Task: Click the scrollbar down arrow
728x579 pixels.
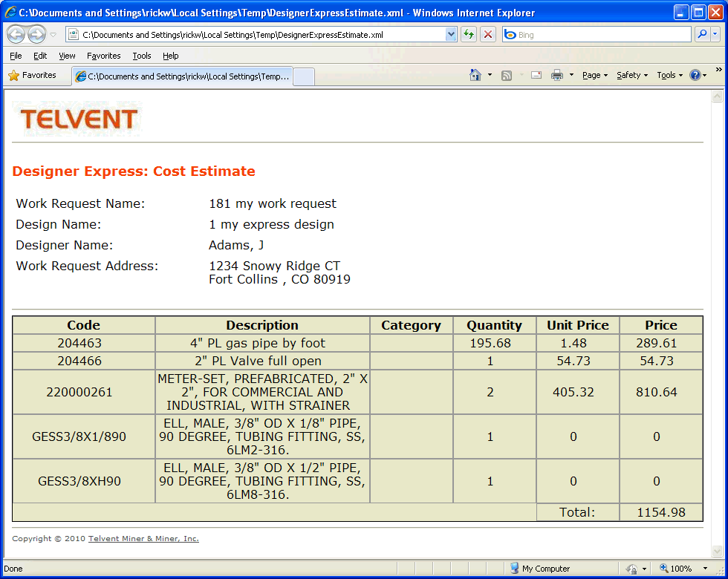Action: (718, 551)
